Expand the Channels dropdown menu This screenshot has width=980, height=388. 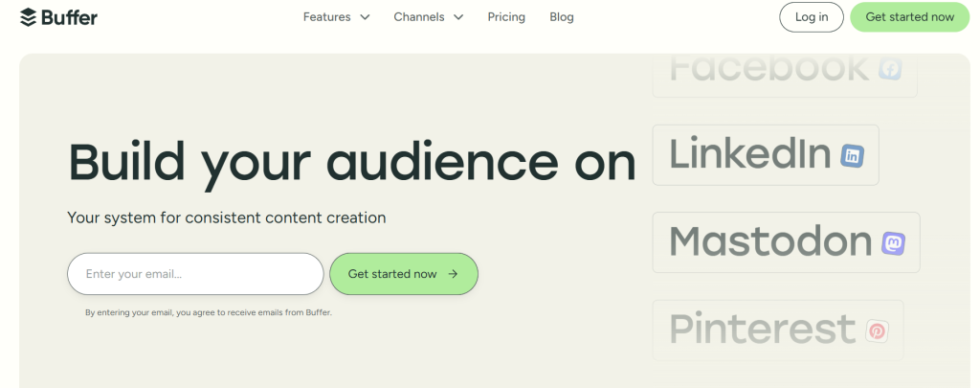click(428, 17)
